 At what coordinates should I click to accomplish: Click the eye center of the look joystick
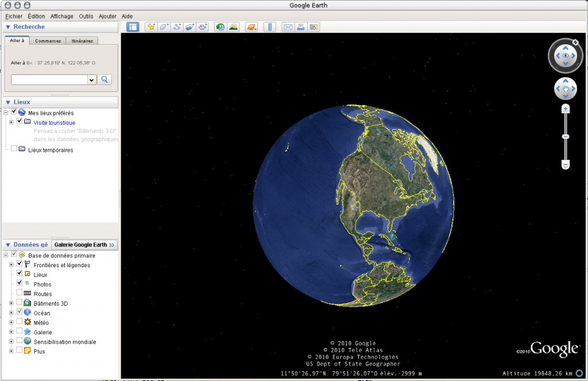566,56
